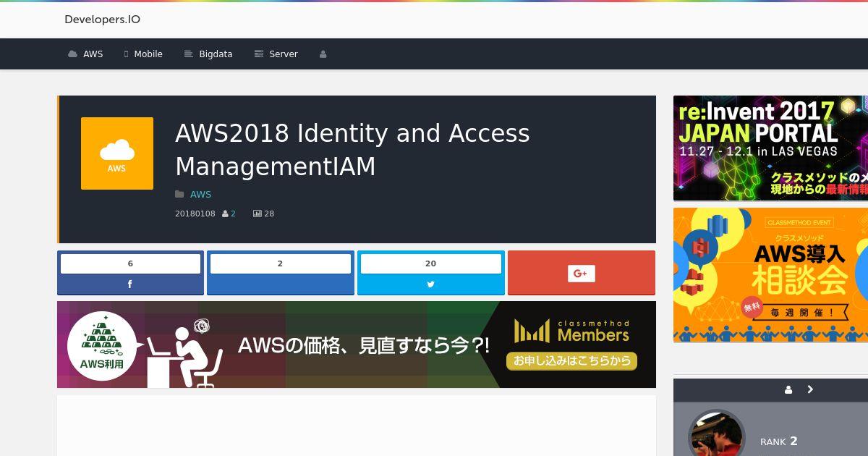Click the server icon beside Server menu
This screenshot has width=868, height=456.
259,54
